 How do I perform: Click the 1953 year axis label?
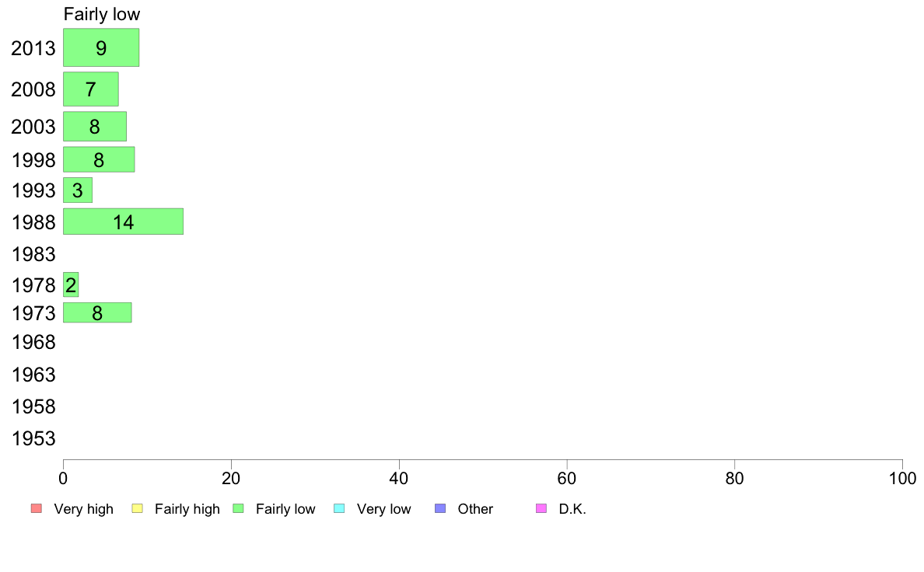pyautogui.click(x=33, y=438)
